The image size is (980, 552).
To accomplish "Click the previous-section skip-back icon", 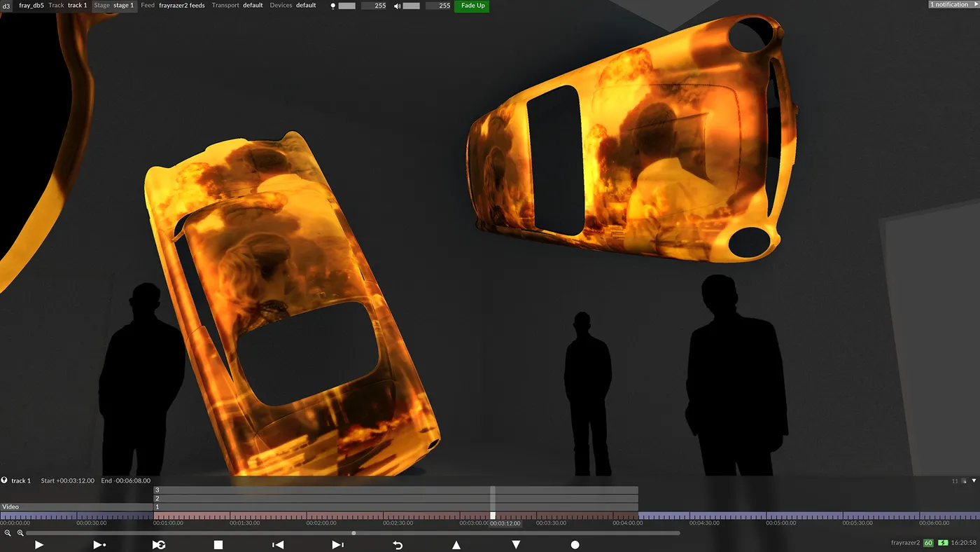I will tap(277, 544).
